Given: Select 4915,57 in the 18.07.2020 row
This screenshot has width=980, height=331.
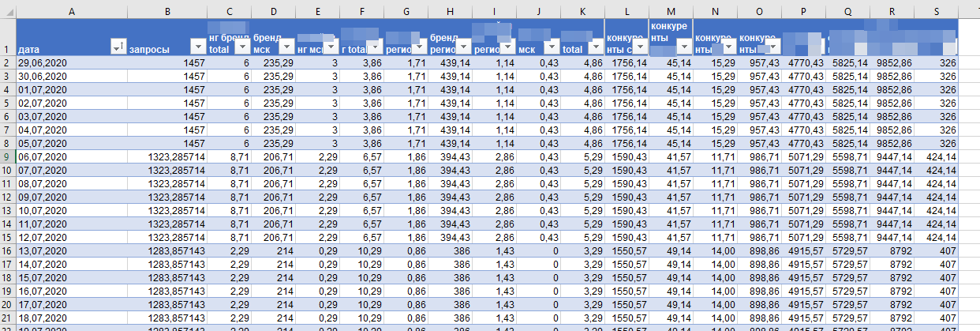Looking at the screenshot, I should tap(803, 318).
